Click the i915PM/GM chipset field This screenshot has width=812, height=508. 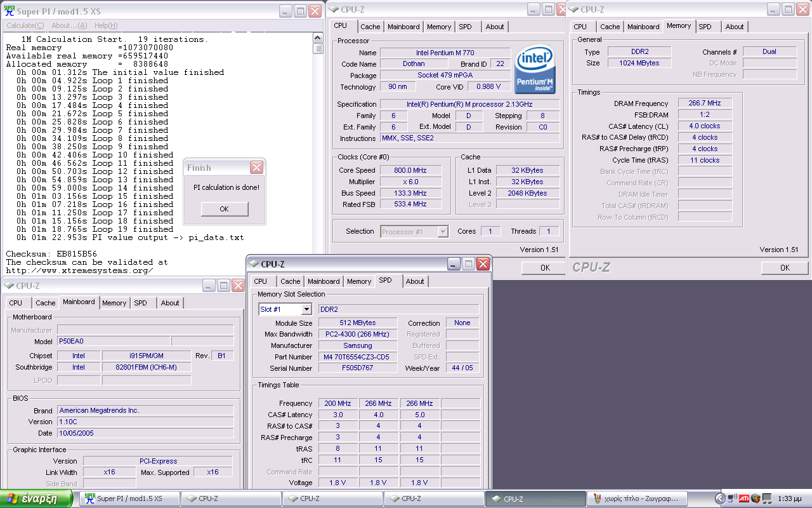147,356
